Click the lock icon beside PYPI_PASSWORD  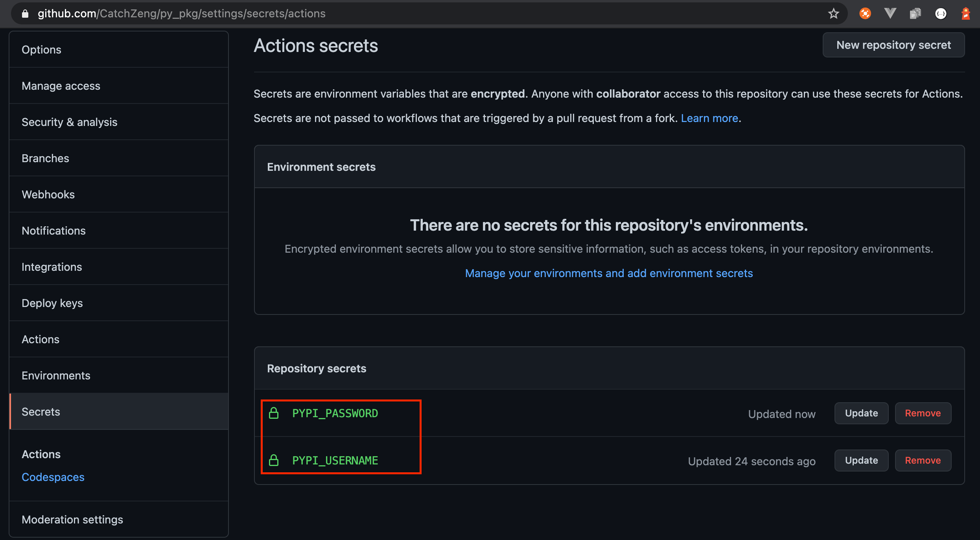(x=274, y=413)
